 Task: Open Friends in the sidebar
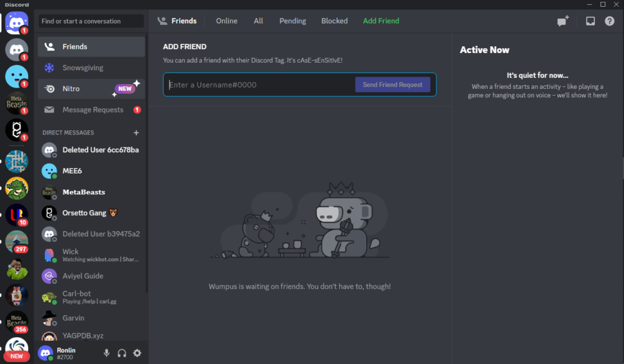(91, 47)
